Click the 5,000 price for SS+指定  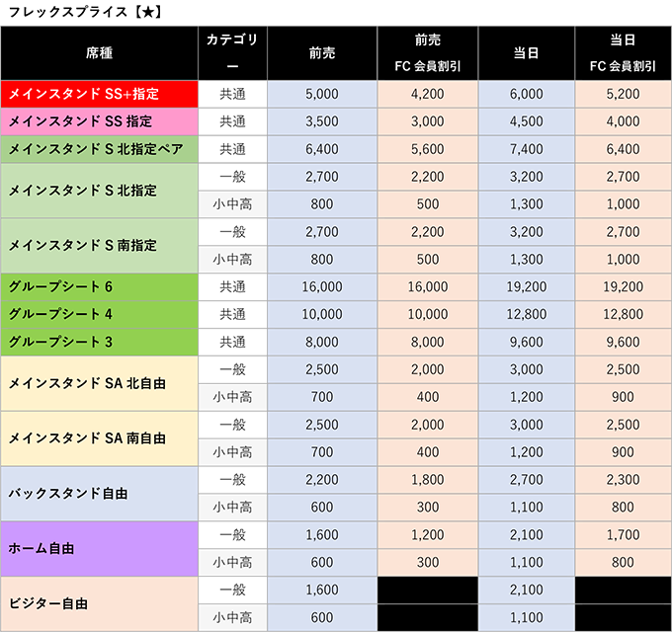click(322, 94)
